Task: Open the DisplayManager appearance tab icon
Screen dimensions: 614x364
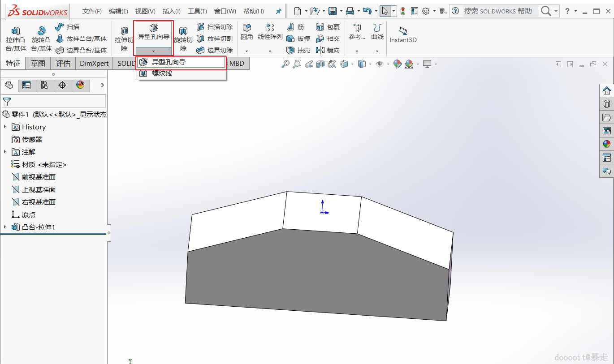Action: [x=80, y=85]
